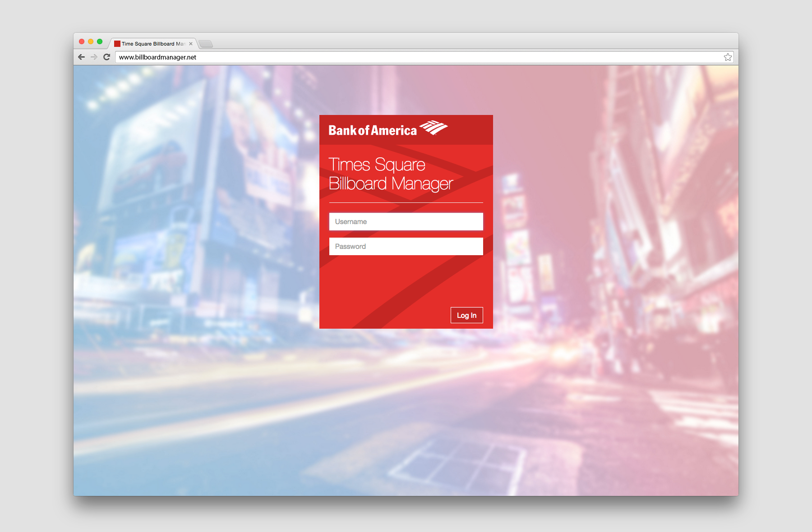Close the window with red button
This screenshot has width=812, height=532.
pos(82,41)
